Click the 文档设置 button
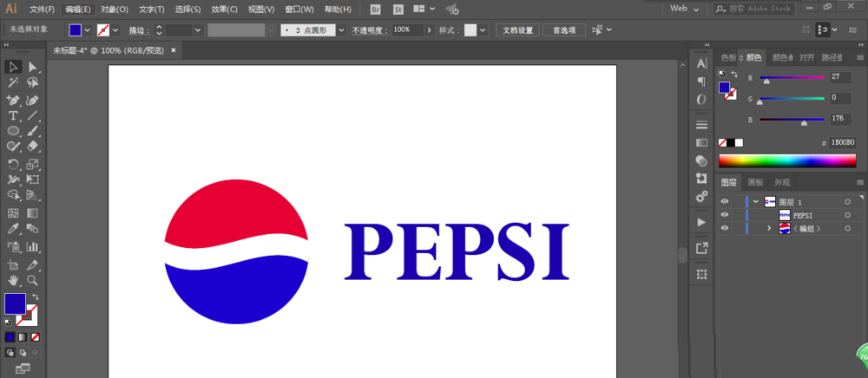 (517, 29)
